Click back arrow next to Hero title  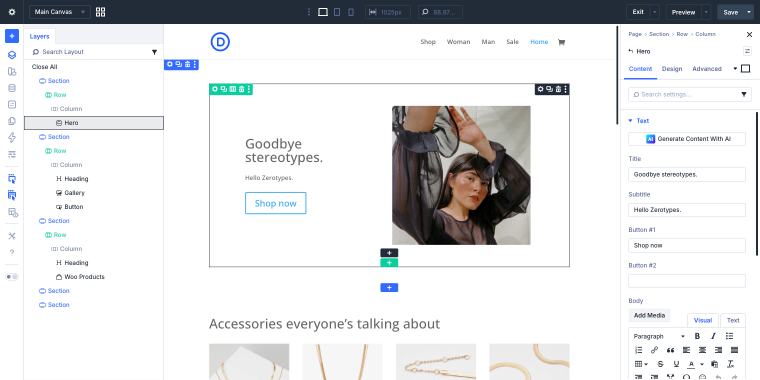pos(631,51)
